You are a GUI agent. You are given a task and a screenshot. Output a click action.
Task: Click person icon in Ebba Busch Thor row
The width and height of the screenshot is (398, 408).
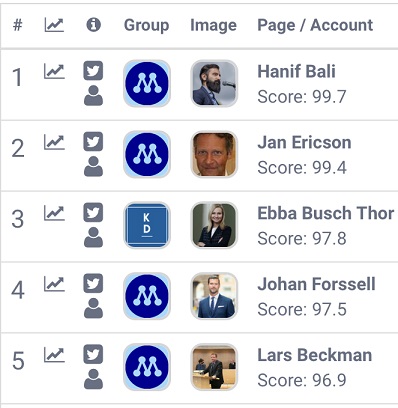93,237
